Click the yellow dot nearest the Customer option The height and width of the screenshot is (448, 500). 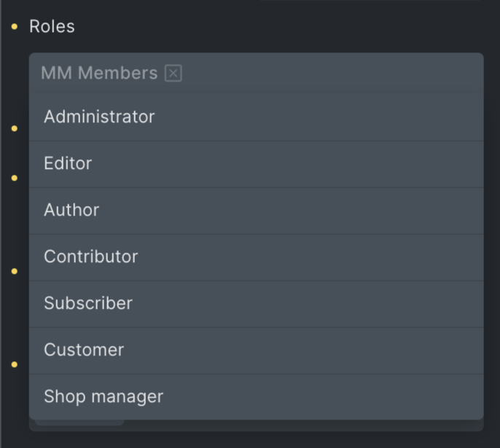point(14,364)
